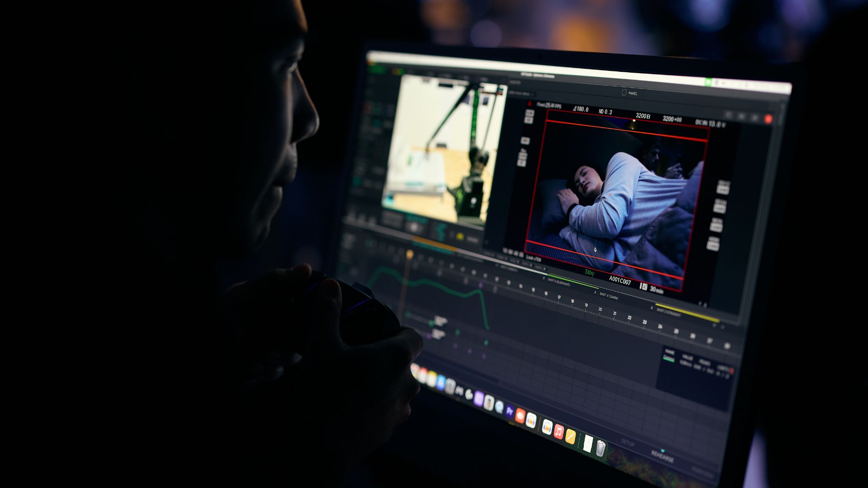Open the Pages app in the dock
The image size is (868, 488).
[571, 436]
